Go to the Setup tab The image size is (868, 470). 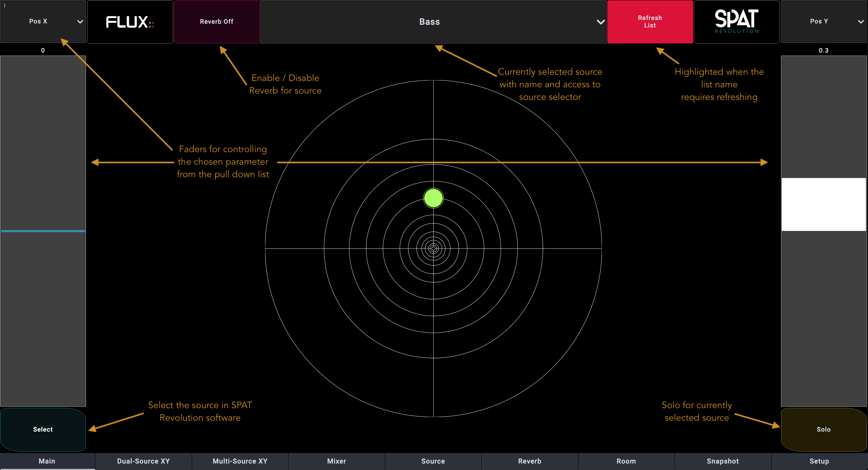click(819, 461)
